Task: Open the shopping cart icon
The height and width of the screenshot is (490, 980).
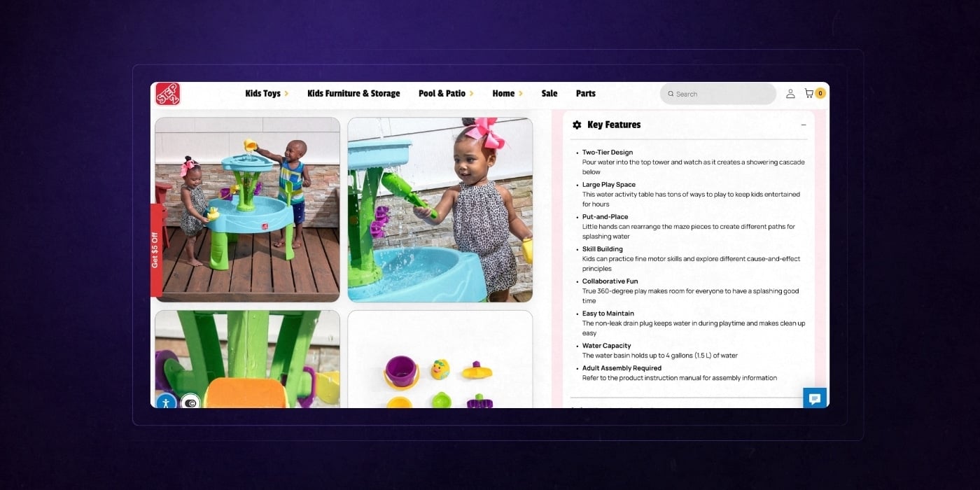Action: tap(809, 93)
